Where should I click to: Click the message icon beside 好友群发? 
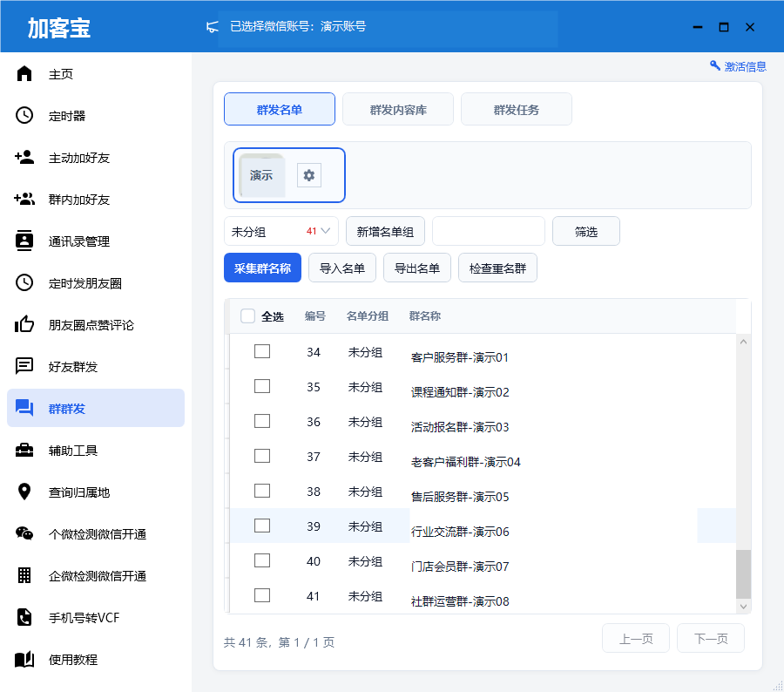click(x=24, y=366)
